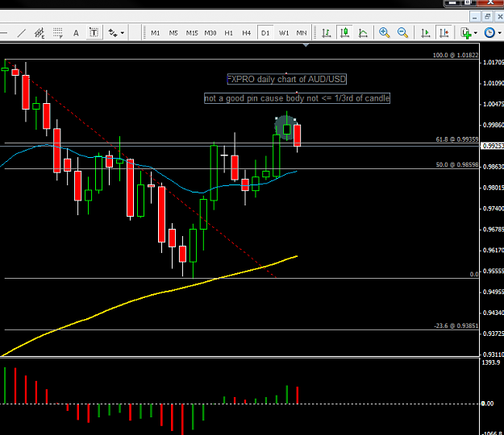The height and width of the screenshot is (435, 504).
Task: Switch to M5 timeframe
Action: click(173, 33)
